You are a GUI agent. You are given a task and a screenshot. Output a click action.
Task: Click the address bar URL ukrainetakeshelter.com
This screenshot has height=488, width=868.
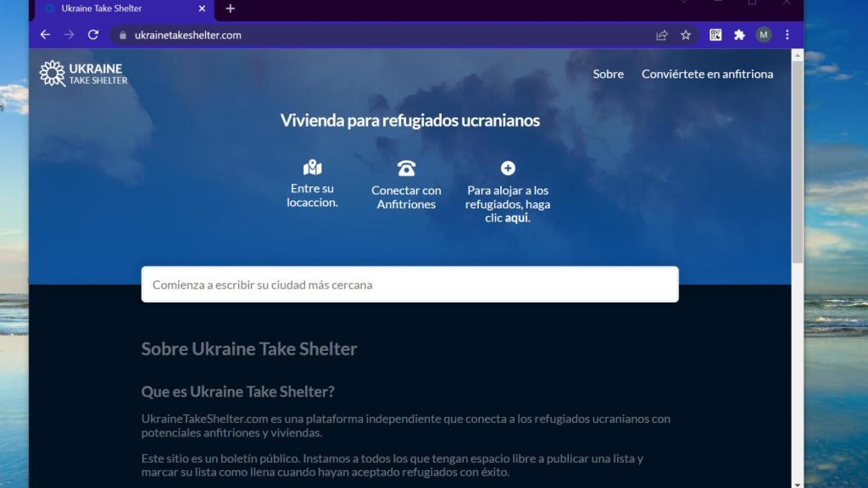point(187,36)
